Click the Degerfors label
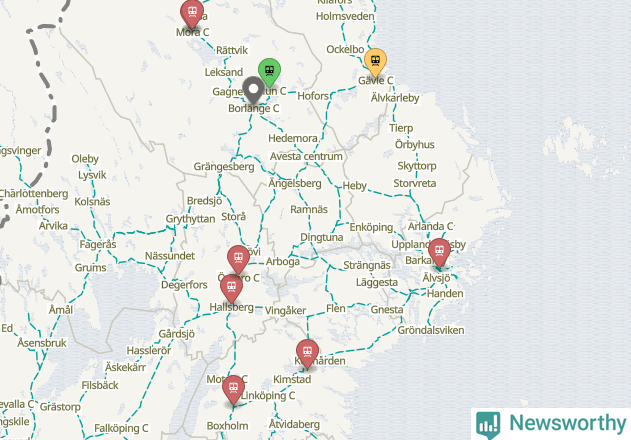The height and width of the screenshot is (440, 631). (x=184, y=285)
